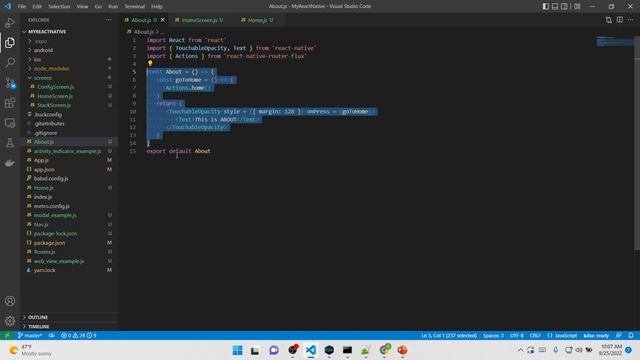
Task: Click the editor vertical scrollbar
Action: pyautogui.click(x=637, y=143)
